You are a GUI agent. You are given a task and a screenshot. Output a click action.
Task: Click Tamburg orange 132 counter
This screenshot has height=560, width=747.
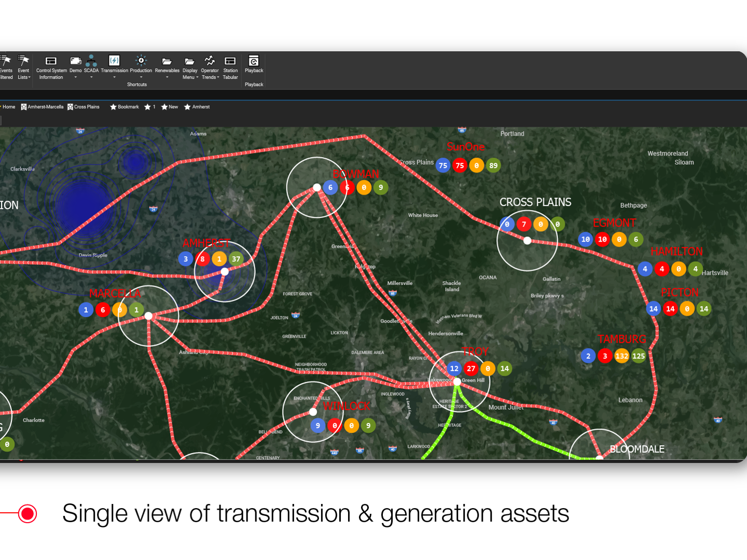coord(621,356)
